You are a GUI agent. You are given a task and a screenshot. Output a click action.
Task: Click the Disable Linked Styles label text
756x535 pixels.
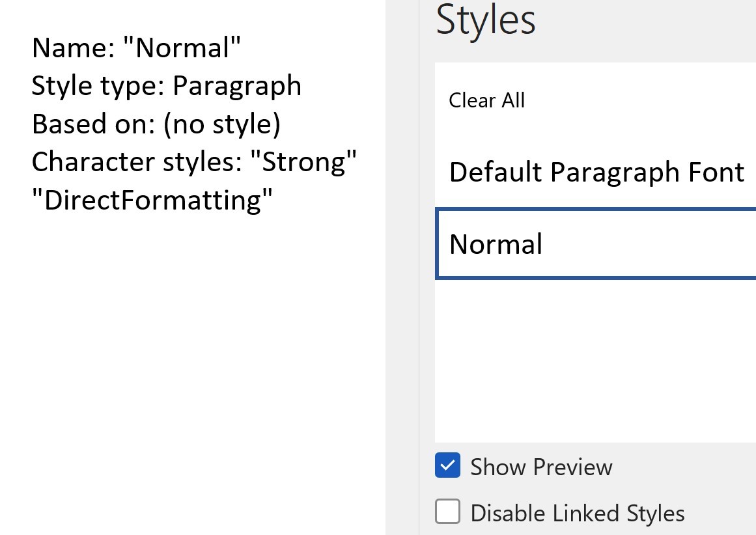[577, 514]
